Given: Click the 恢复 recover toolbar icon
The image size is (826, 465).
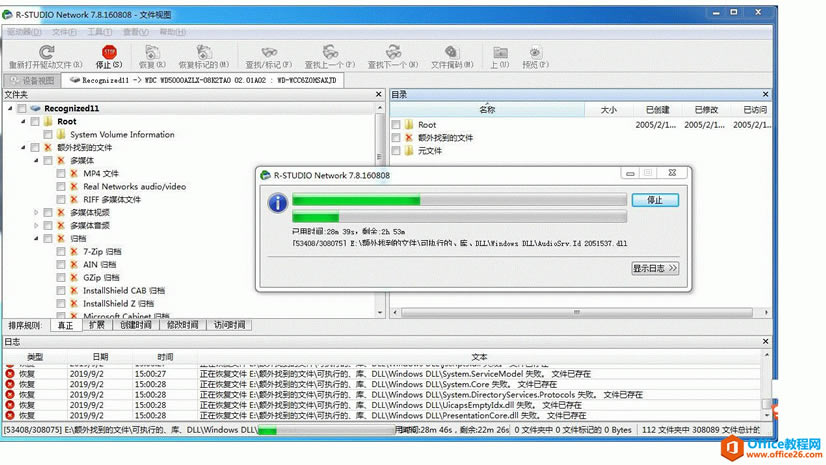Looking at the screenshot, I should click(x=152, y=52).
